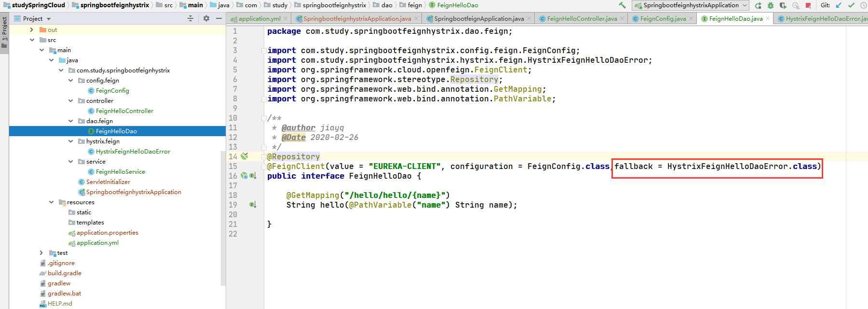Viewport: 868px width, 309px height.
Task: Close the FeignConfig.java tab
Action: click(691, 18)
